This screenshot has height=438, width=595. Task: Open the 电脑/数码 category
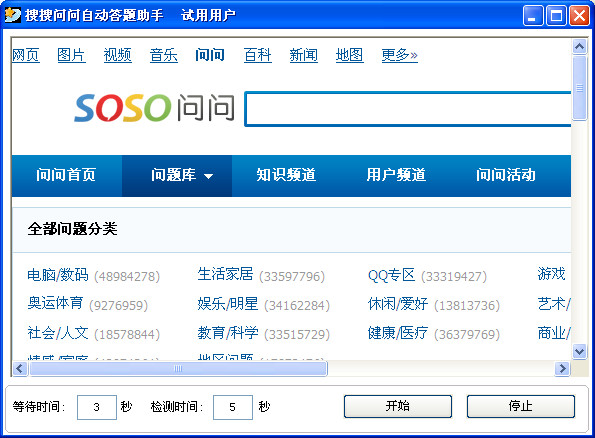coord(58,275)
